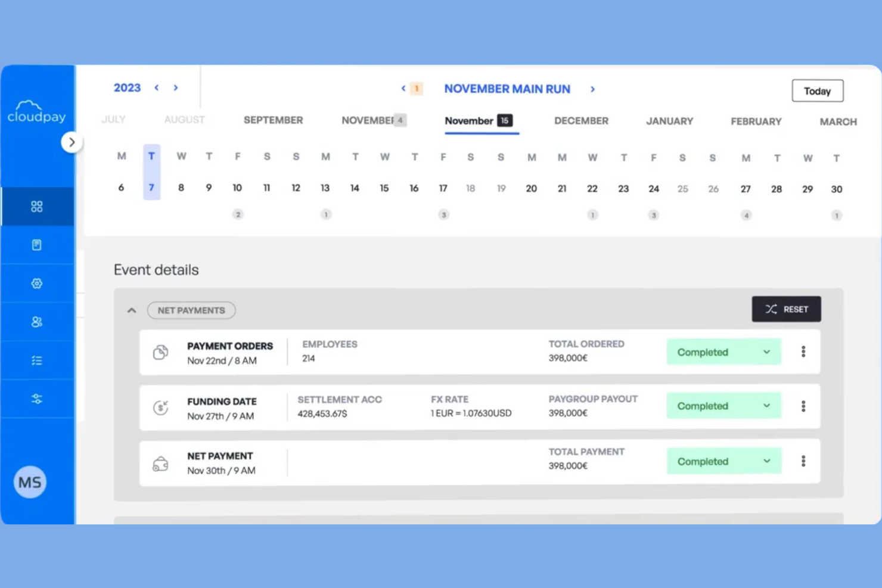
Task: Select the SEPTEMBER month tab
Action: click(273, 120)
